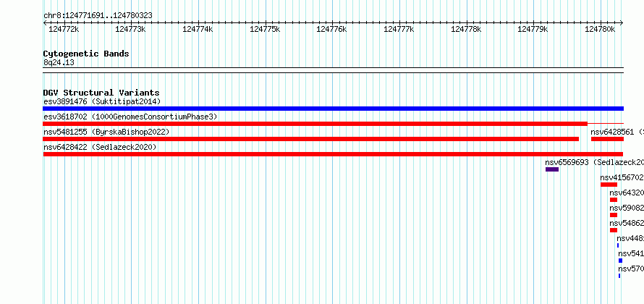Click the red nsv6428422 variant bar
The image size is (644, 304).
point(333,154)
